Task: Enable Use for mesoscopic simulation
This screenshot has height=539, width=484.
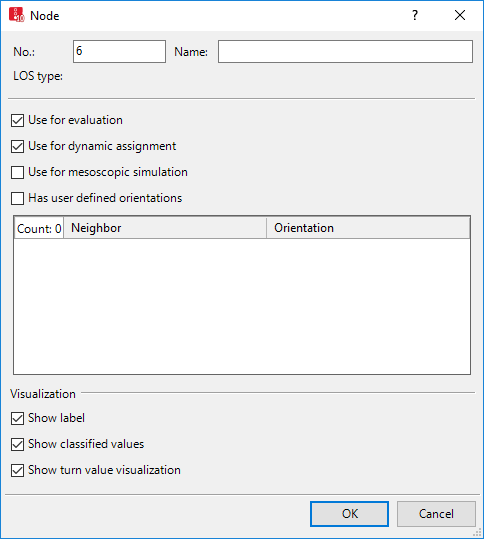Action: click(18, 173)
